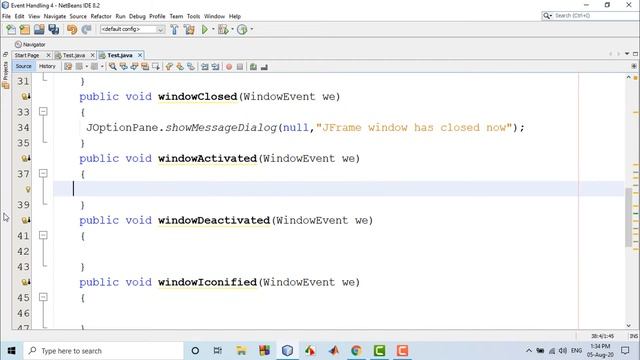Click the Open Project toolbar icon

click(x=39, y=29)
